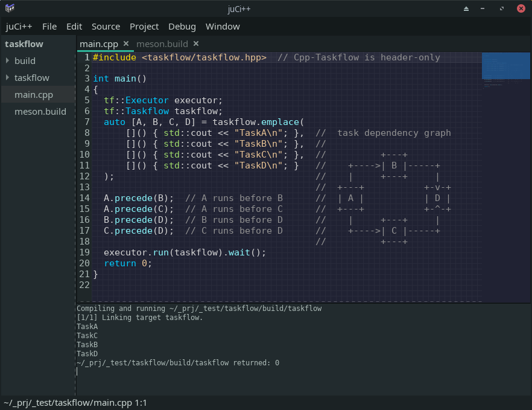
Task: Expand the build folder
Action: [x=7, y=60]
